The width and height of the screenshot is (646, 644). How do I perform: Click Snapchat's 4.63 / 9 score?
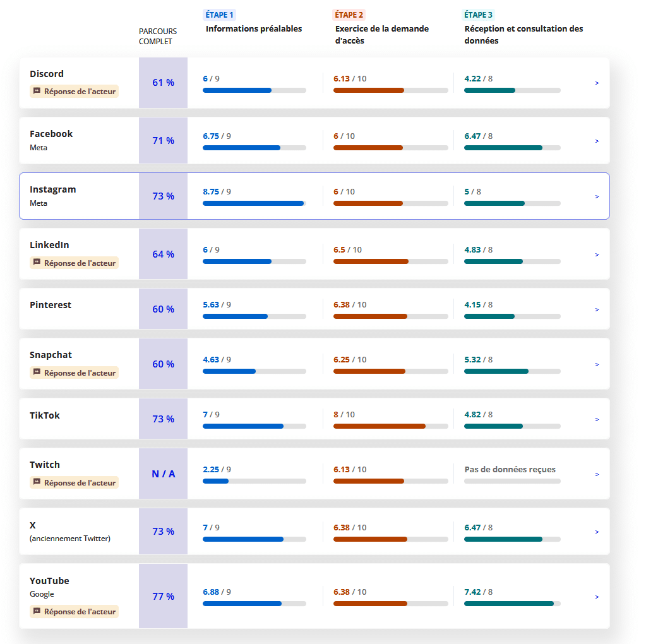pos(217,360)
